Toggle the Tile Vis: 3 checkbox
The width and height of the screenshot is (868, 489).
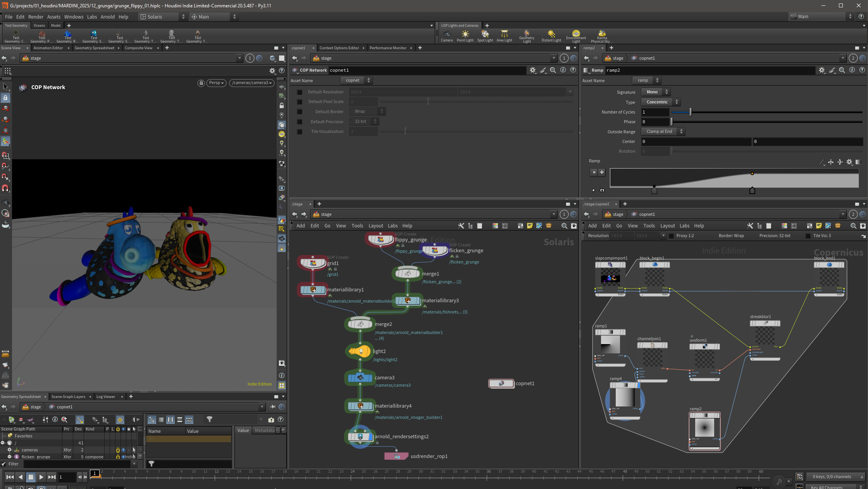(808, 236)
